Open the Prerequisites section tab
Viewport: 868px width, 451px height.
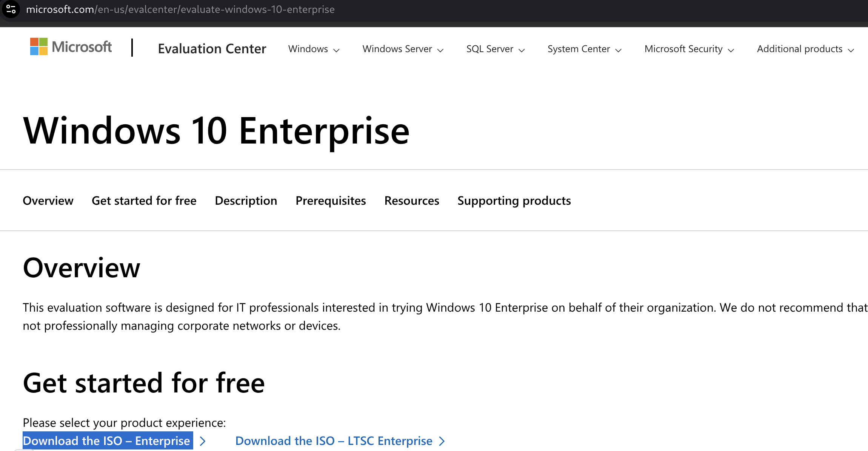coord(331,201)
